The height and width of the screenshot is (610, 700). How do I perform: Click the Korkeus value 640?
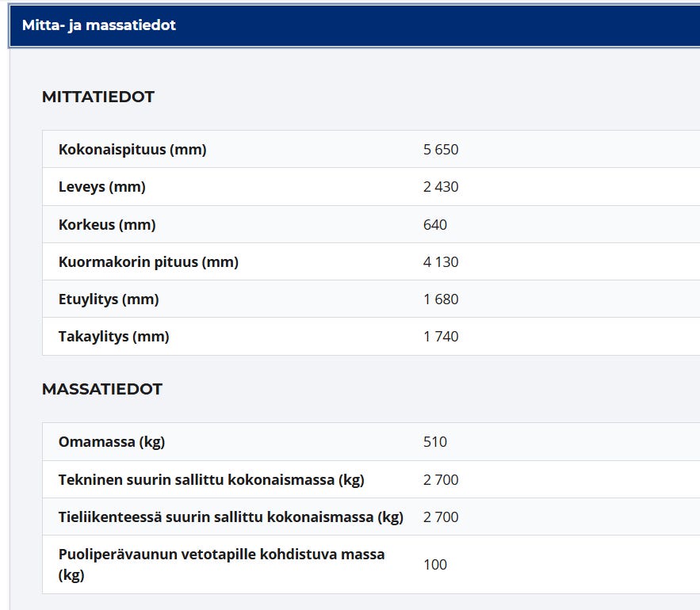[435, 225]
